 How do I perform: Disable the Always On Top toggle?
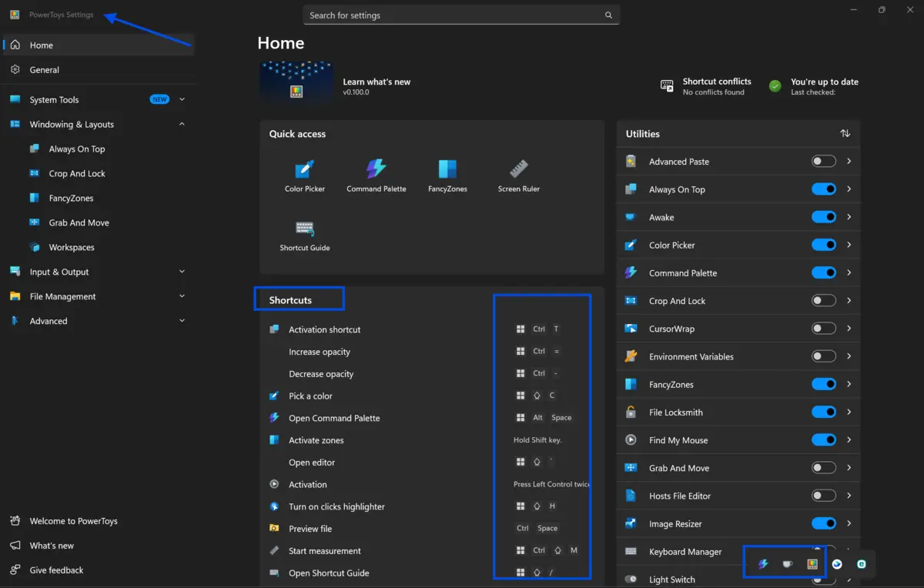coord(824,189)
